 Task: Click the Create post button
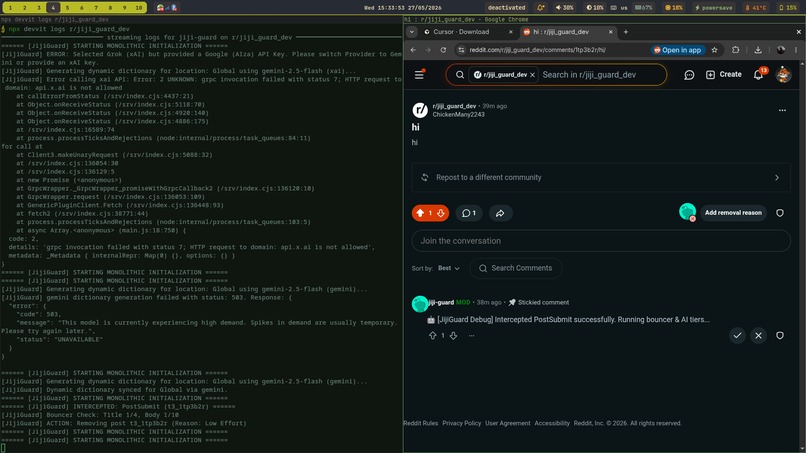tap(723, 75)
